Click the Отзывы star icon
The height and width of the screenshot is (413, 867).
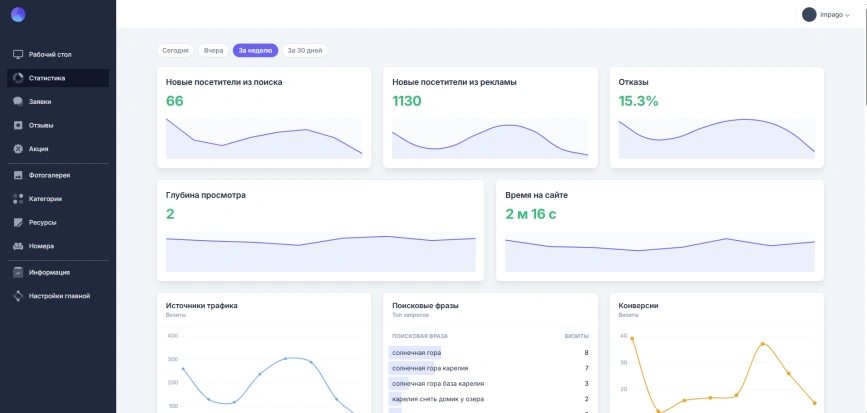(x=18, y=126)
